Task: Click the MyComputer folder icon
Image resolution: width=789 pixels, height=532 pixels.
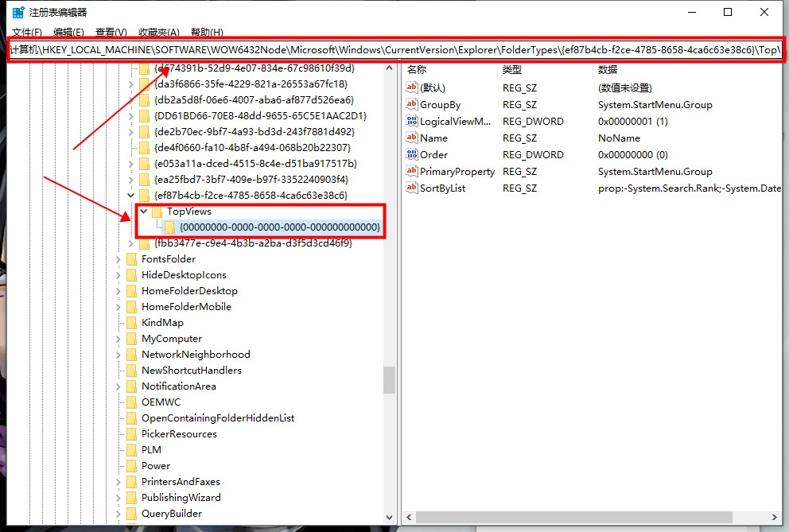Action: [131, 338]
